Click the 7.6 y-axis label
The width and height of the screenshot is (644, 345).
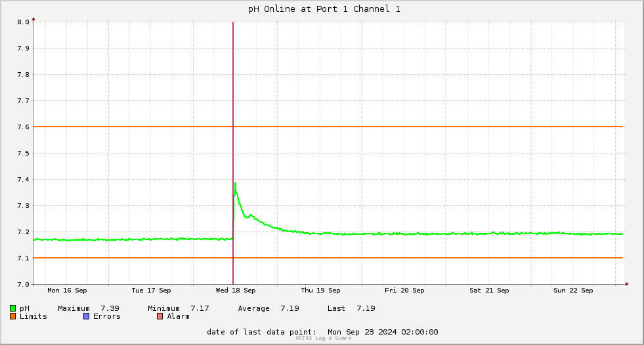pos(23,127)
